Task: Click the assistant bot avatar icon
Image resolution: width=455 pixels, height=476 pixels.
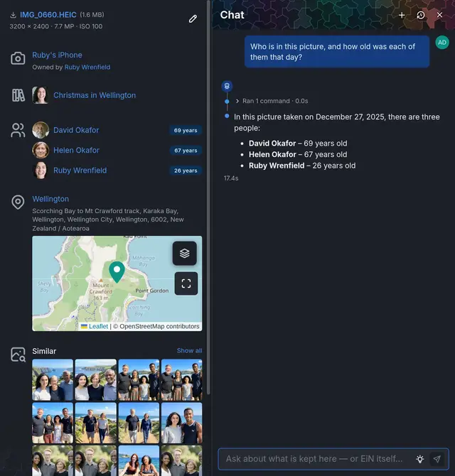Action: click(227, 86)
